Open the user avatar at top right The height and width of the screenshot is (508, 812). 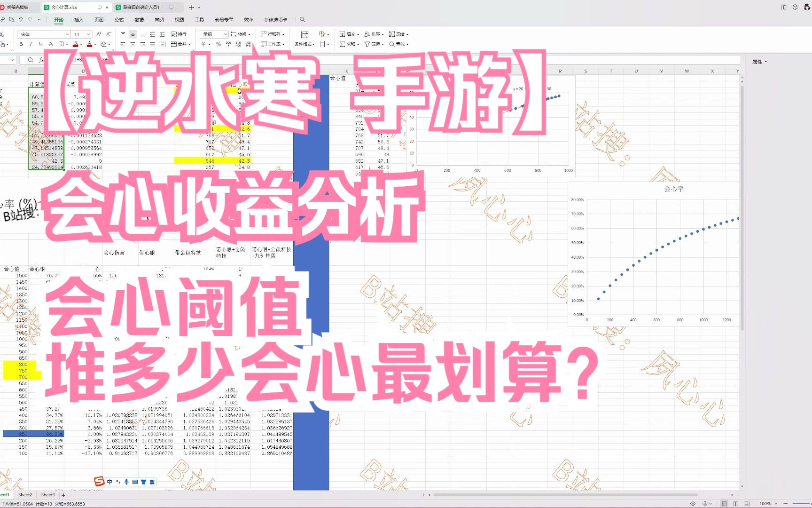[807, 7]
